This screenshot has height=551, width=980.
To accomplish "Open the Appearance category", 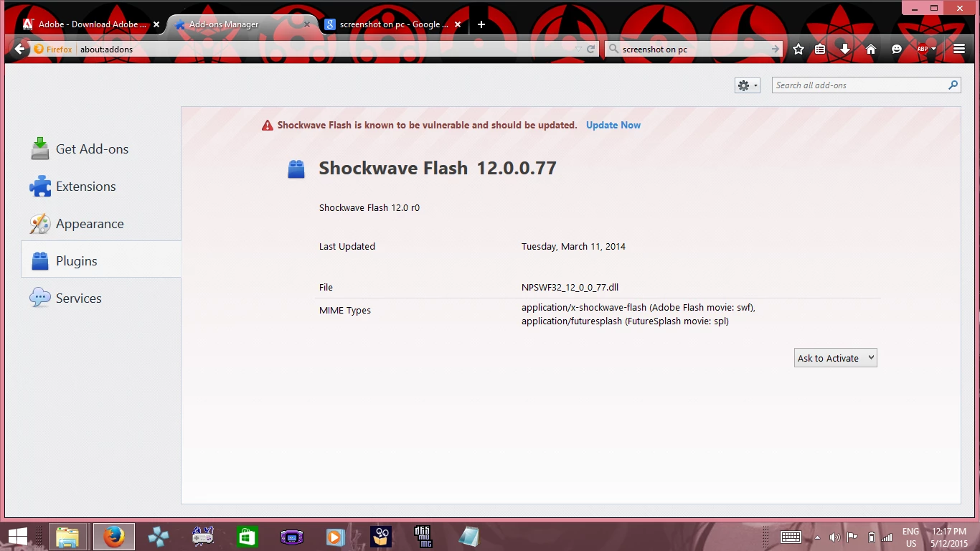I will pos(101,224).
